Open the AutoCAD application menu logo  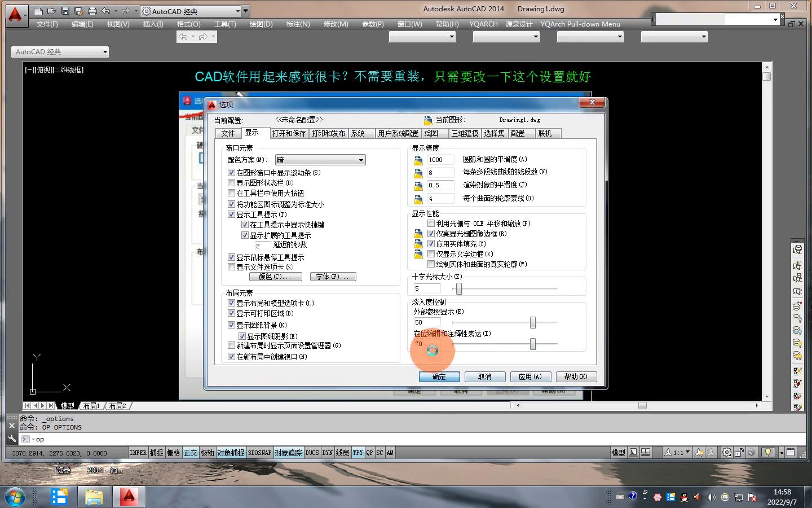tap(15, 14)
